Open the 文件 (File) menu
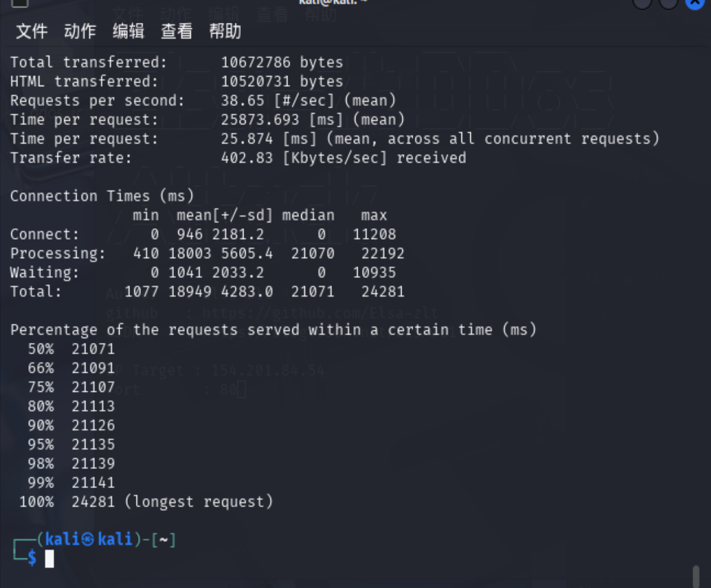Image resolution: width=711 pixels, height=588 pixels. coord(32,32)
